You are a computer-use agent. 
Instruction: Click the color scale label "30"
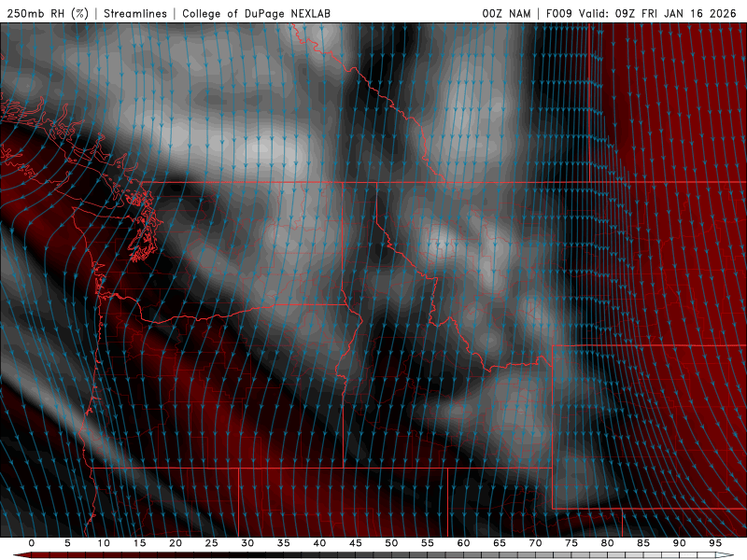click(x=247, y=543)
